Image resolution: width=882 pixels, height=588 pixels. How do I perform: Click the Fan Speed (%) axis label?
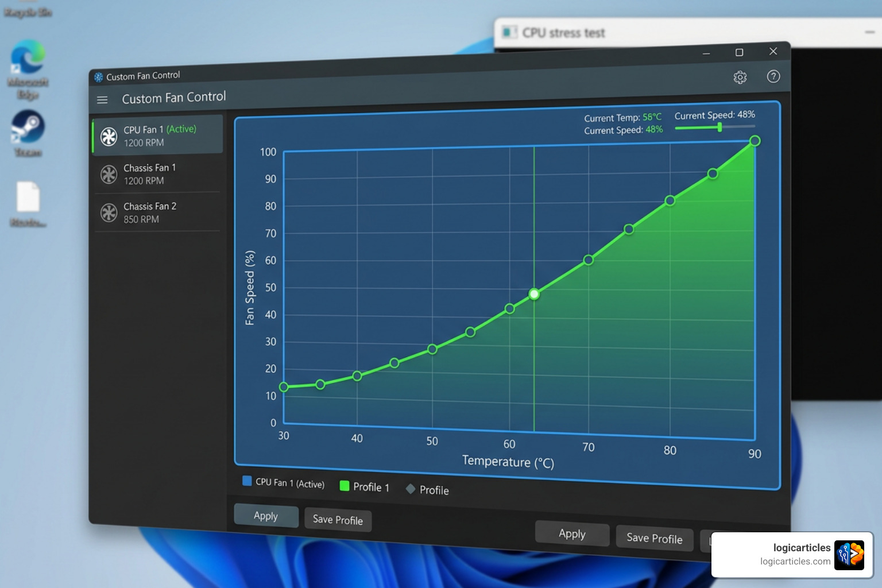249,288
